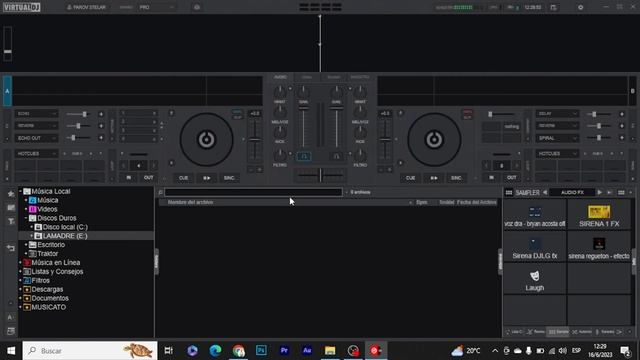
Task: Trigger the Sirena DJLG fx sample
Action: point(535,247)
